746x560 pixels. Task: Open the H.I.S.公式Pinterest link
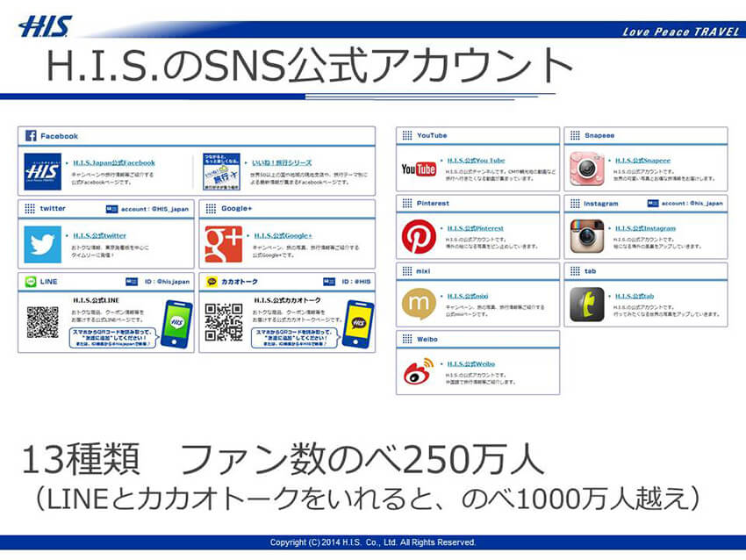(x=476, y=228)
